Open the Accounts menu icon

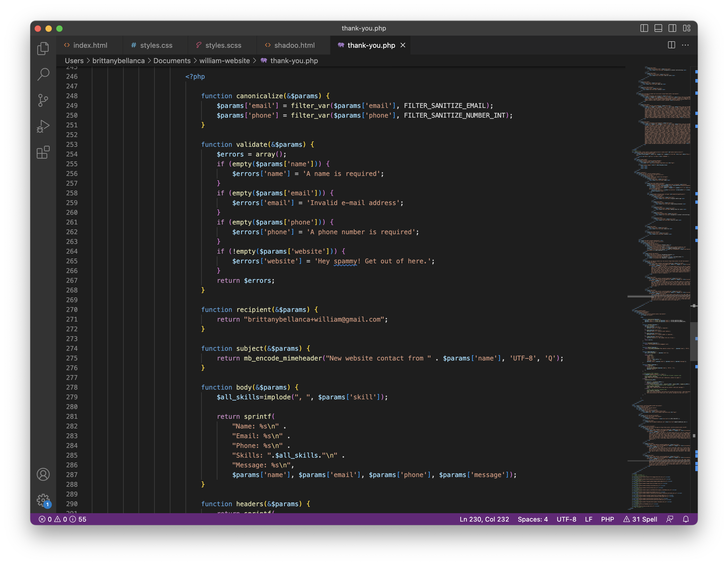pos(43,474)
